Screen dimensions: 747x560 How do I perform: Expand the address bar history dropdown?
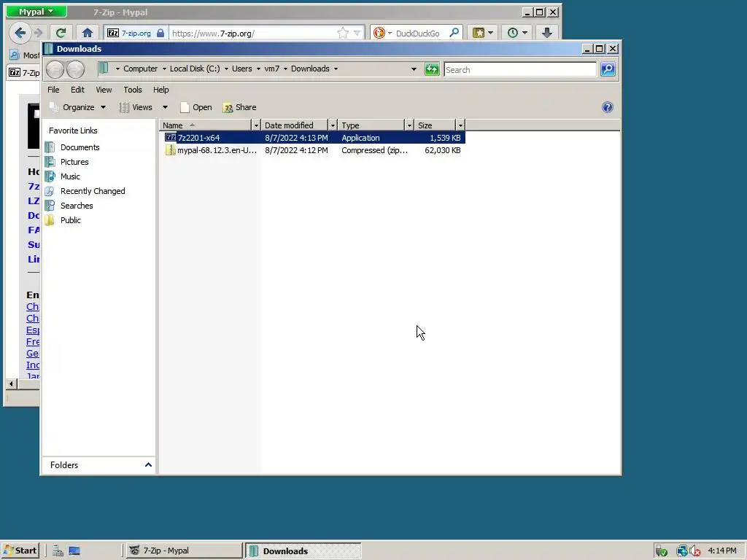pos(414,69)
